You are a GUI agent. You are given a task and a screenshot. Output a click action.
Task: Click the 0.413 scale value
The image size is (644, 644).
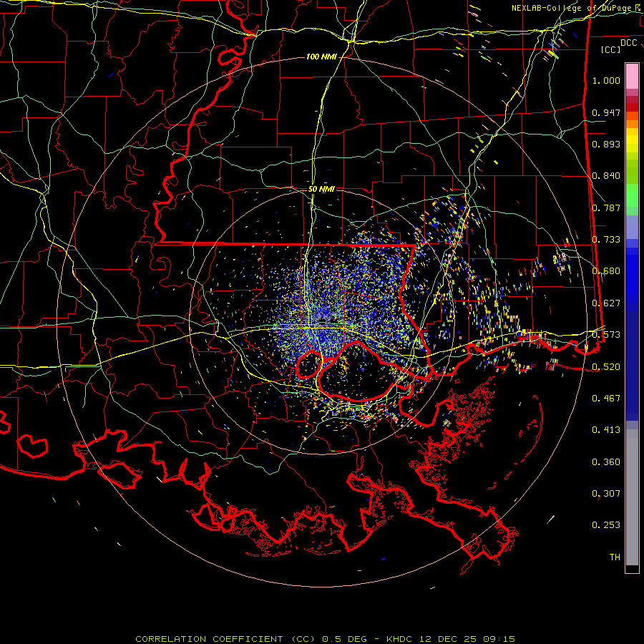tap(606, 430)
